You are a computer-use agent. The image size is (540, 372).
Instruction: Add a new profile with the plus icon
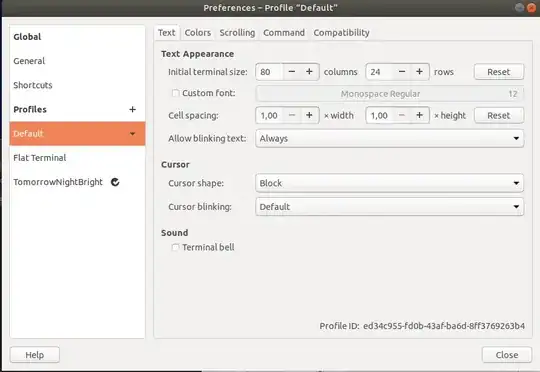coord(132,110)
